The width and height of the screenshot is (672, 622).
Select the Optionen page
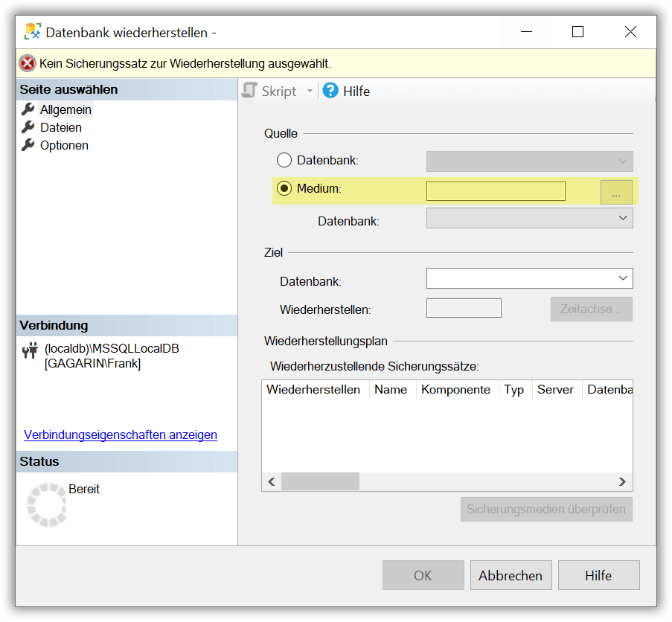(x=64, y=146)
